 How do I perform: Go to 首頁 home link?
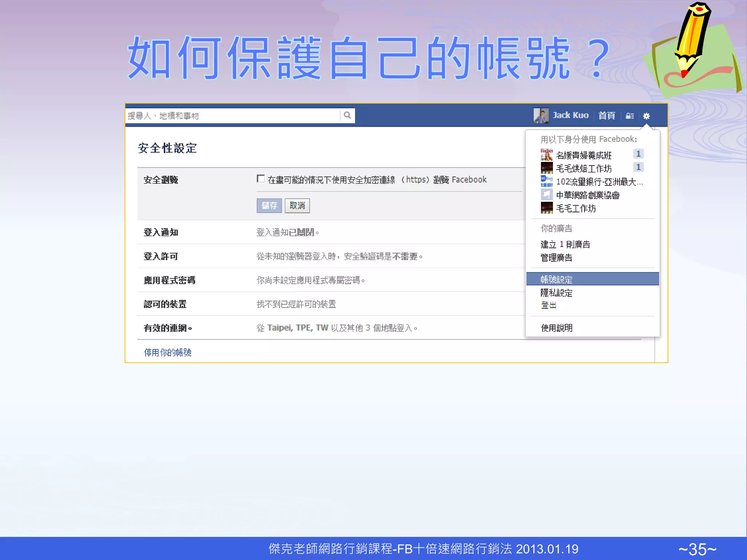[x=607, y=116]
